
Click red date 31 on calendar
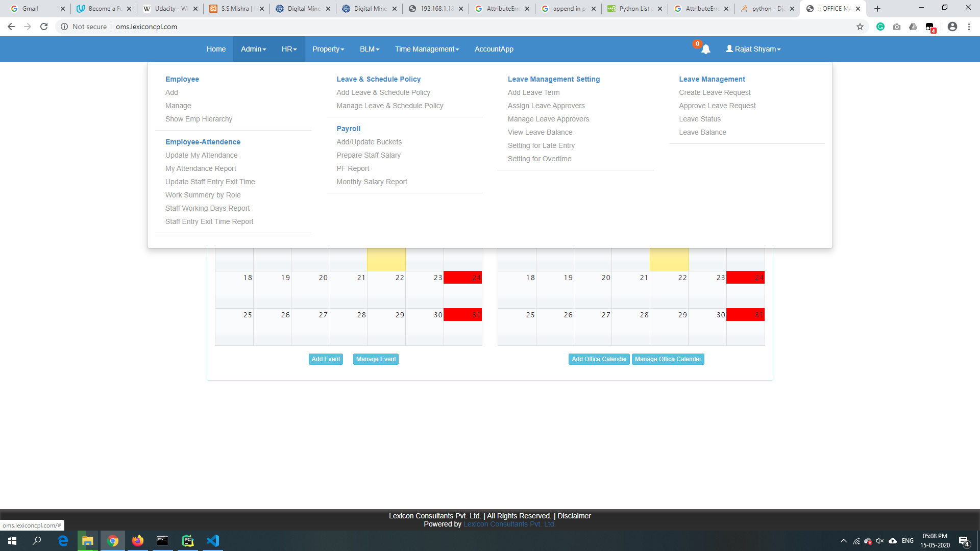tap(463, 315)
